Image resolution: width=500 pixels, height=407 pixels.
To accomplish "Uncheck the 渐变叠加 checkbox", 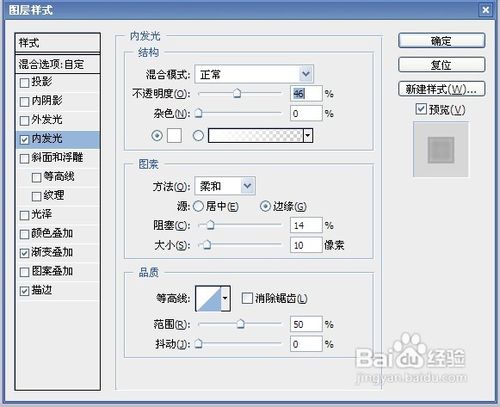I will click(x=24, y=253).
